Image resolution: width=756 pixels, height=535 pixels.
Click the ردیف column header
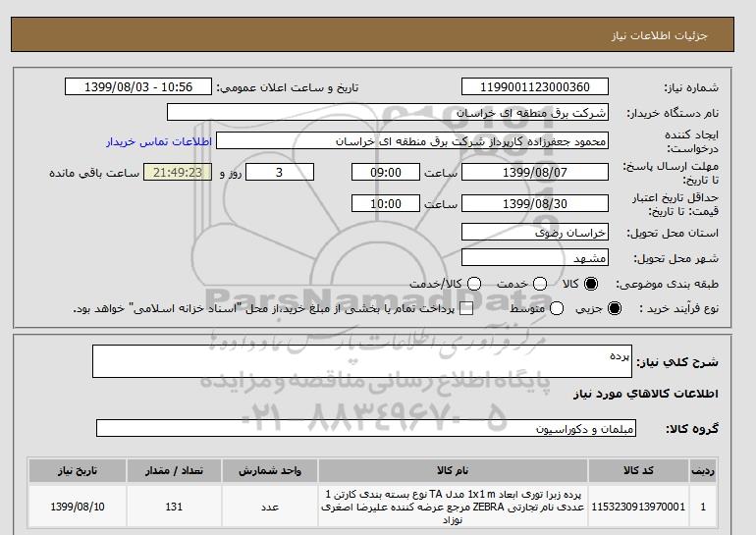[703, 470]
